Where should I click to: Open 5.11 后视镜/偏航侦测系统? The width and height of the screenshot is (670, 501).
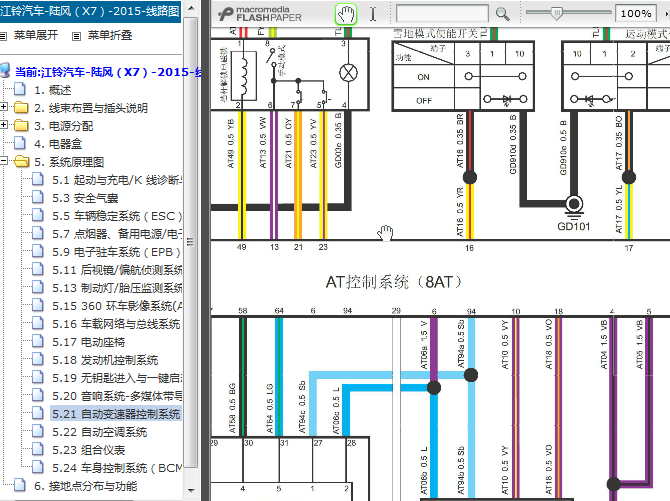click(x=117, y=270)
